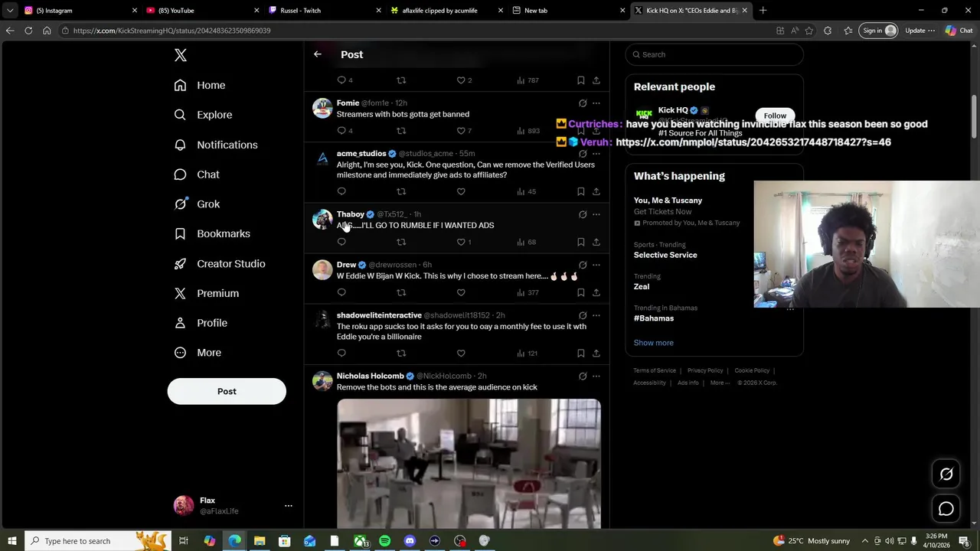The width and height of the screenshot is (980, 551).
Task: Reply to Fomie's bots post
Action: (341, 131)
